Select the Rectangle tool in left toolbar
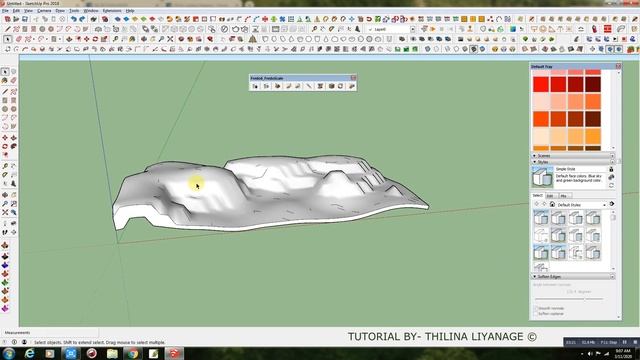This screenshot has height=360, width=640. pos(5,100)
